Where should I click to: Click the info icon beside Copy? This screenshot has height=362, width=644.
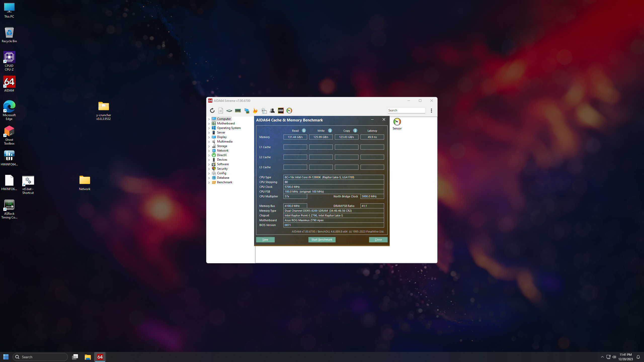(x=355, y=130)
